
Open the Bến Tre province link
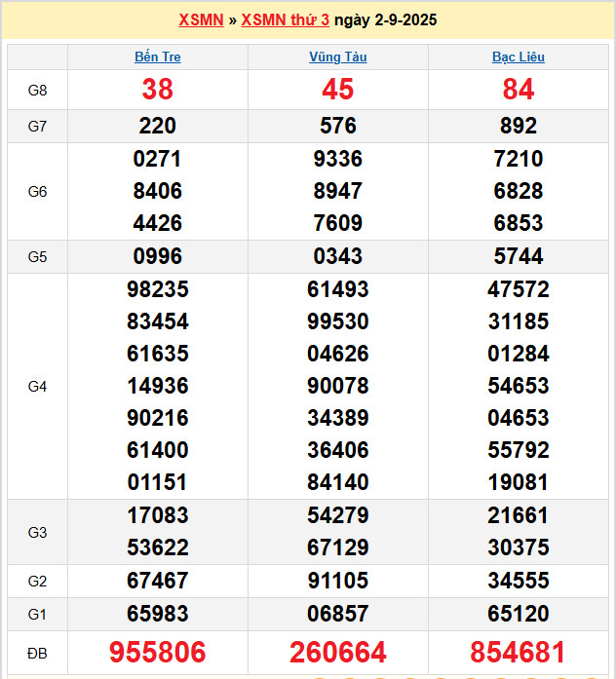pos(158,57)
